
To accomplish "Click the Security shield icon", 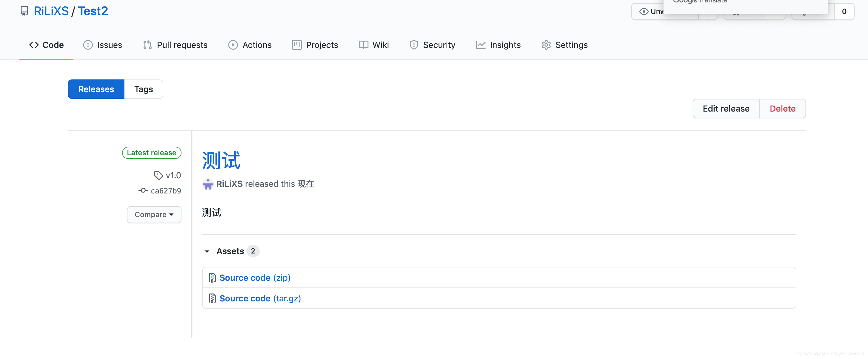I will pyautogui.click(x=414, y=45).
